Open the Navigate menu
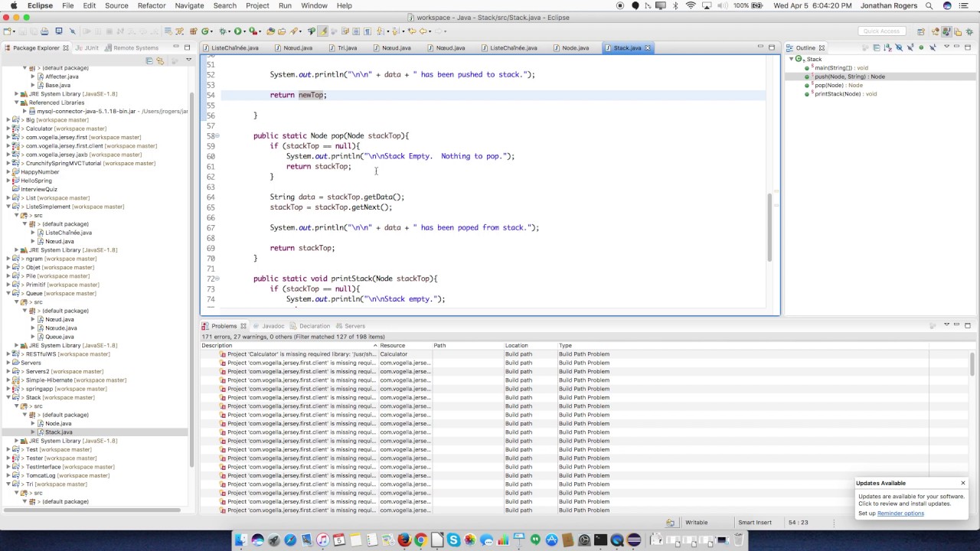The height and width of the screenshot is (551, 980). click(189, 5)
